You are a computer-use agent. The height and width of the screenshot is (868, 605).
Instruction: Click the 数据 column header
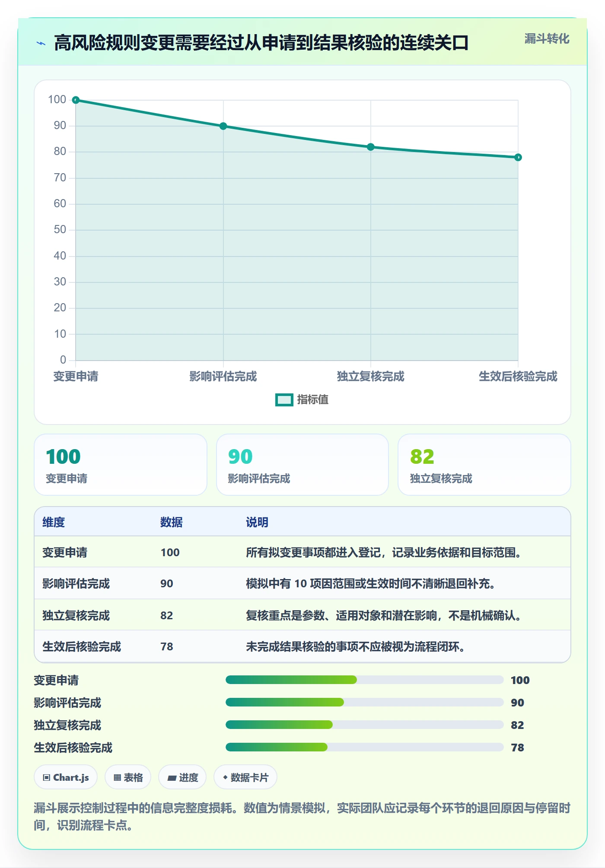pyautogui.click(x=172, y=522)
